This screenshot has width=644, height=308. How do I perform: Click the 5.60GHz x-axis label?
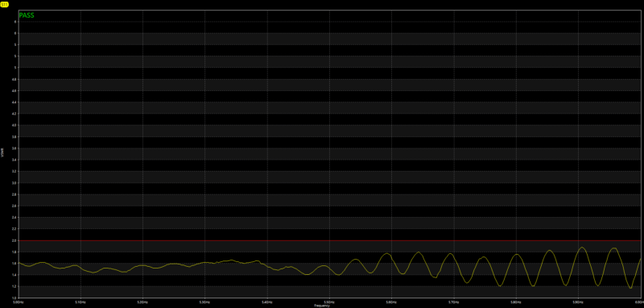tap(392, 302)
